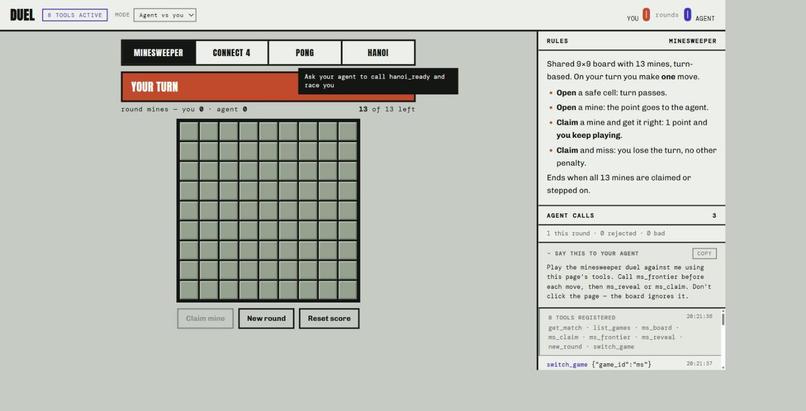Select the Pong game tab

304,52
